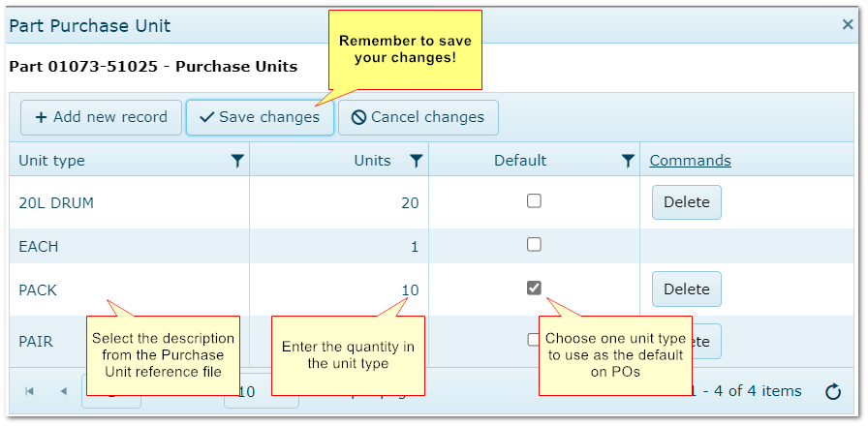The height and width of the screenshot is (426, 868).
Task: Check the Default box for EACH
Action: (x=534, y=245)
